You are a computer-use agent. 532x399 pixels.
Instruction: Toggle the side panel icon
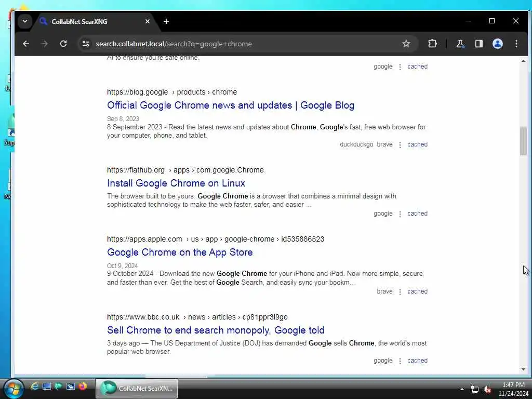click(x=478, y=44)
